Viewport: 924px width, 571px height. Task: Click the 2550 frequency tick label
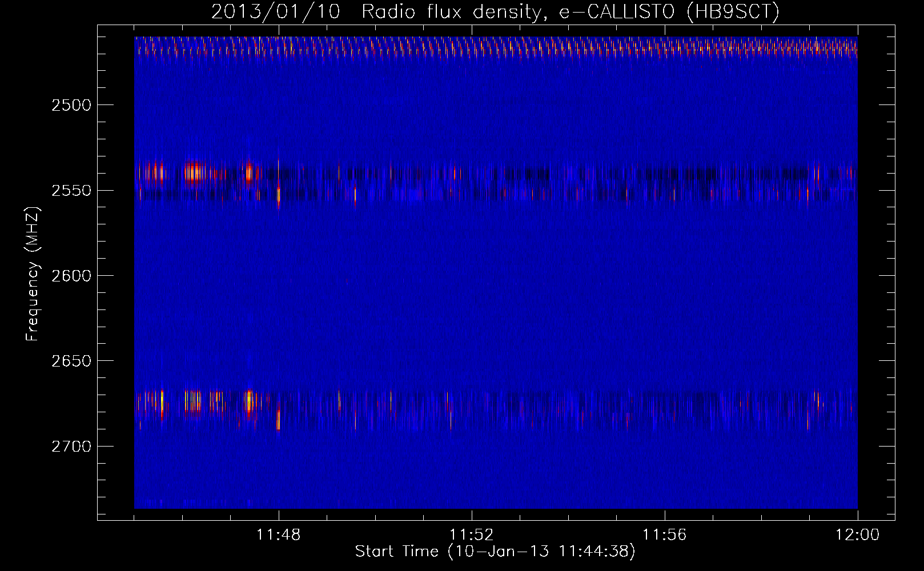71,191
